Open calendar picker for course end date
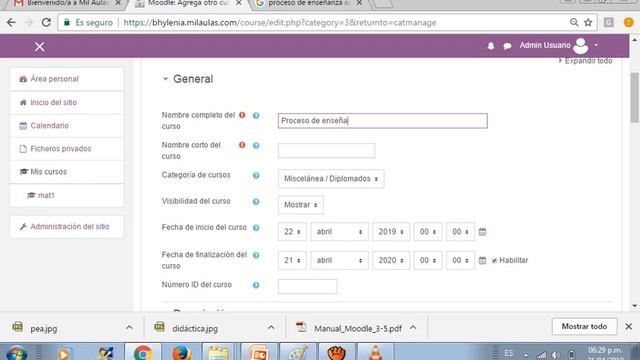This screenshot has height=360, width=640. [x=482, y=260]
